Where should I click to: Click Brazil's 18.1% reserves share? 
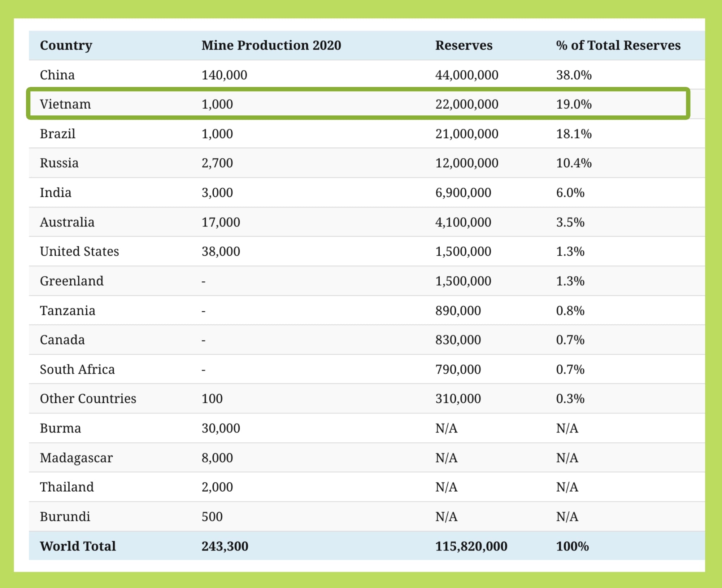coord(574,134)
